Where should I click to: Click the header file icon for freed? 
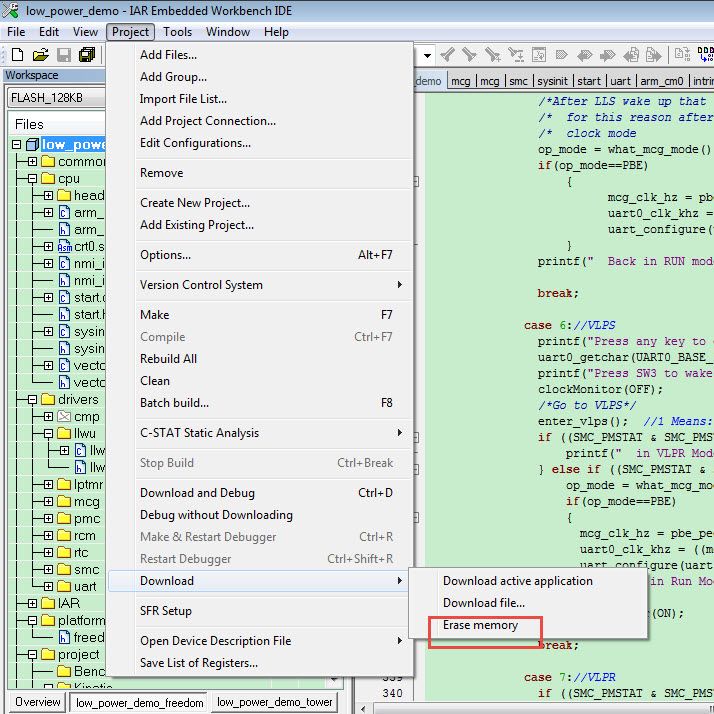64,638
